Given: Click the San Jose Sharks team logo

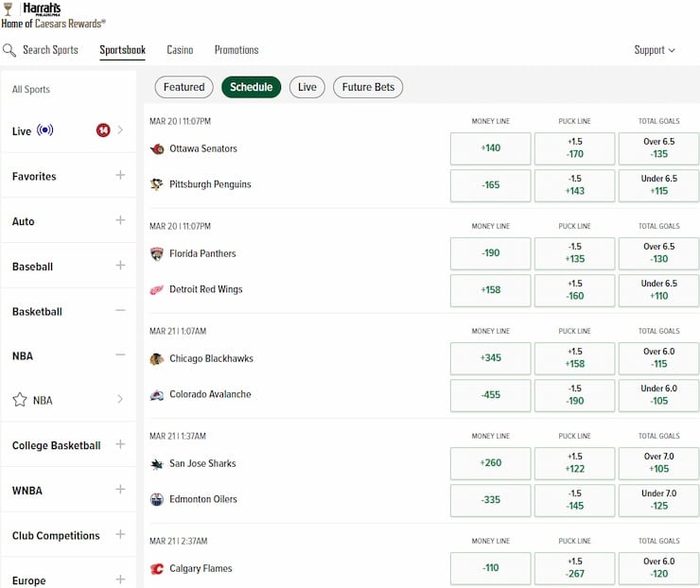Looking at the screenshot, I should (157, 464).
